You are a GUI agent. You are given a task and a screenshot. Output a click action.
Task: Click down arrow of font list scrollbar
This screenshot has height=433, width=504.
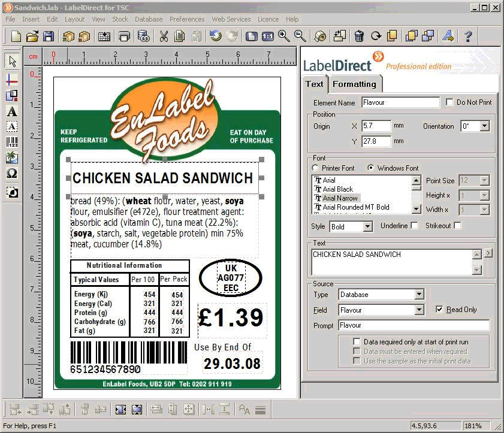pyautogui.click(x=416, y=209)
